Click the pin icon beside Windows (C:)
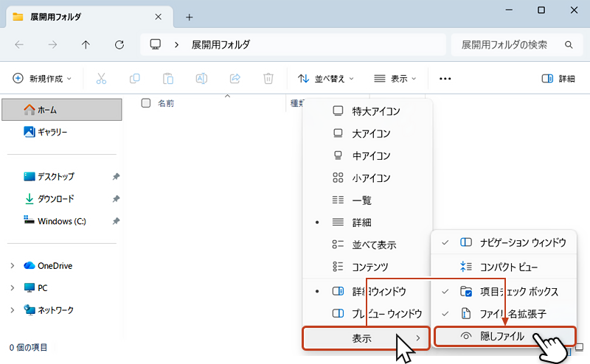Image resolution: width=590 pixels, height=364 pixels. click(x=116, y=221)
